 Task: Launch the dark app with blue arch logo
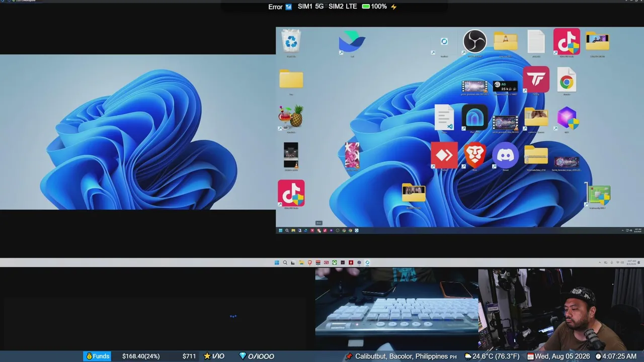pos(474,117)
